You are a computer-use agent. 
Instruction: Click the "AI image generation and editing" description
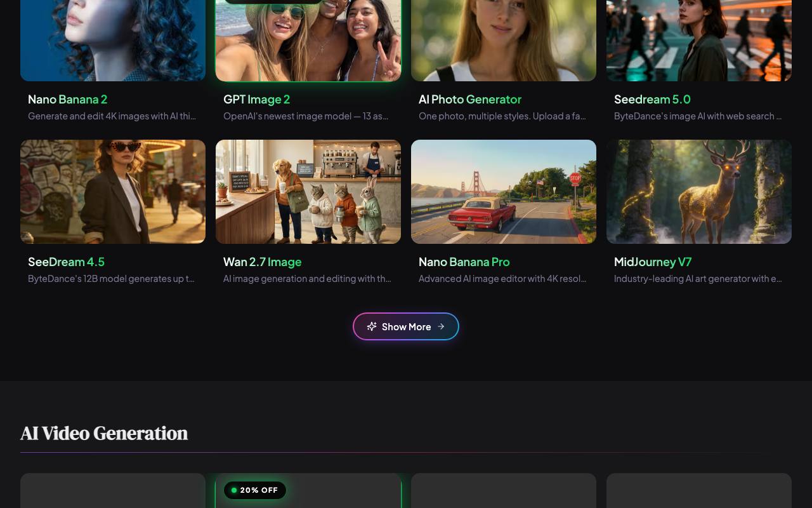coord(308,279)
